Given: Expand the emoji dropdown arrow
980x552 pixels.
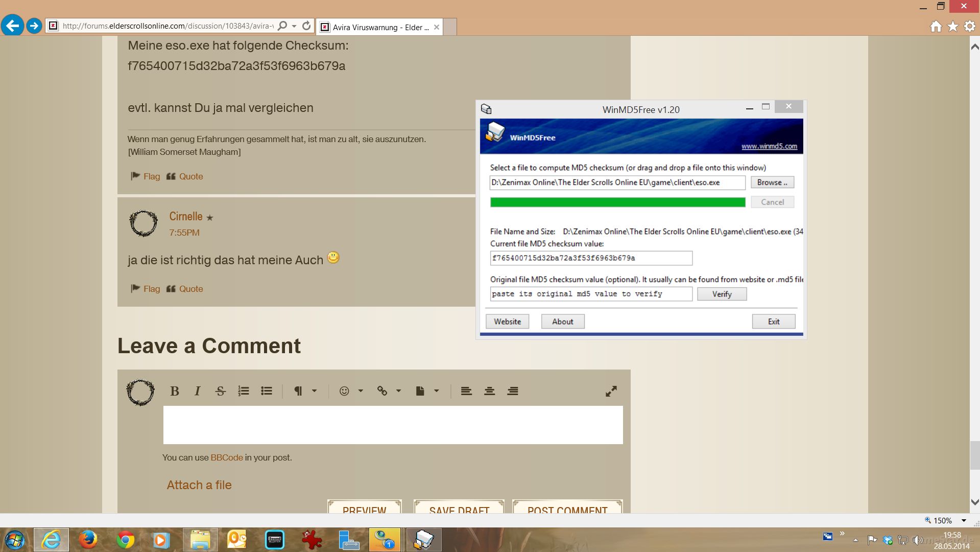Looking at the screenshot, I should point(361,391).
